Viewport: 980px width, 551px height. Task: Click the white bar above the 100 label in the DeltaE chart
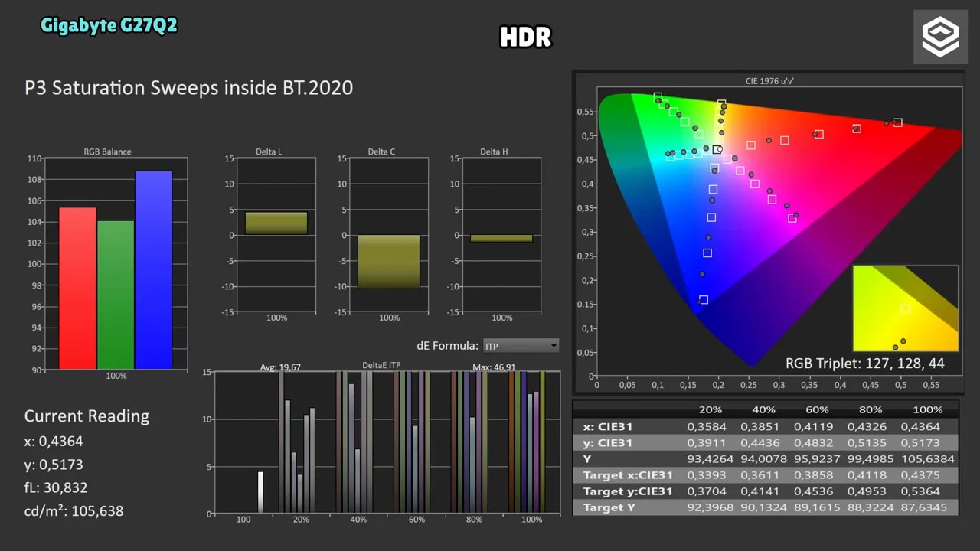coord(260,492)
